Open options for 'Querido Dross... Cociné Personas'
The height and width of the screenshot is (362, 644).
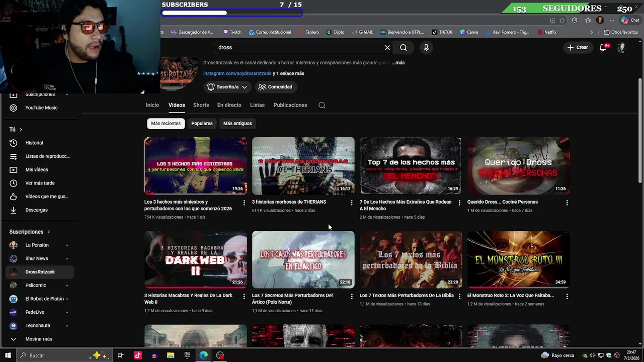[567, 203]
